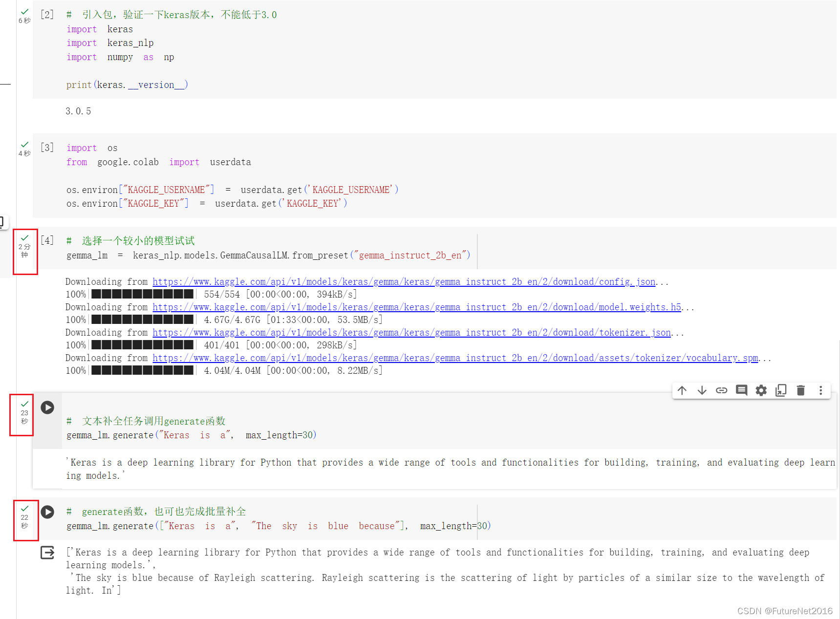The height and width of the screenshot is (619, 840).
Task: Click the 'from google.colab import userdata' line
Action: click(x=159, y=162)
